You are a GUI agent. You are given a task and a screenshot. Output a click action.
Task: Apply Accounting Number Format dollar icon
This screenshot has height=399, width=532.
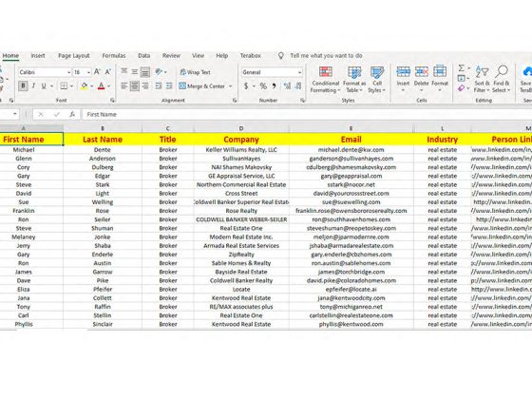click(246, 86)
